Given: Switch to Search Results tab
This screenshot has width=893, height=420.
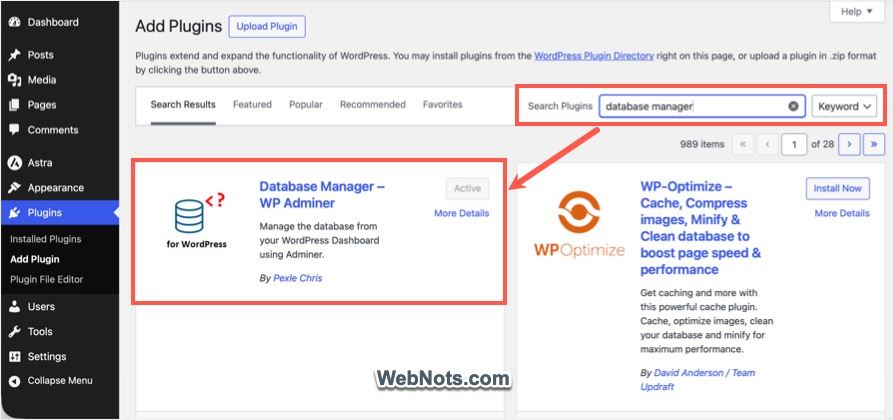Looking at the screenshot, I should (183, 105).
